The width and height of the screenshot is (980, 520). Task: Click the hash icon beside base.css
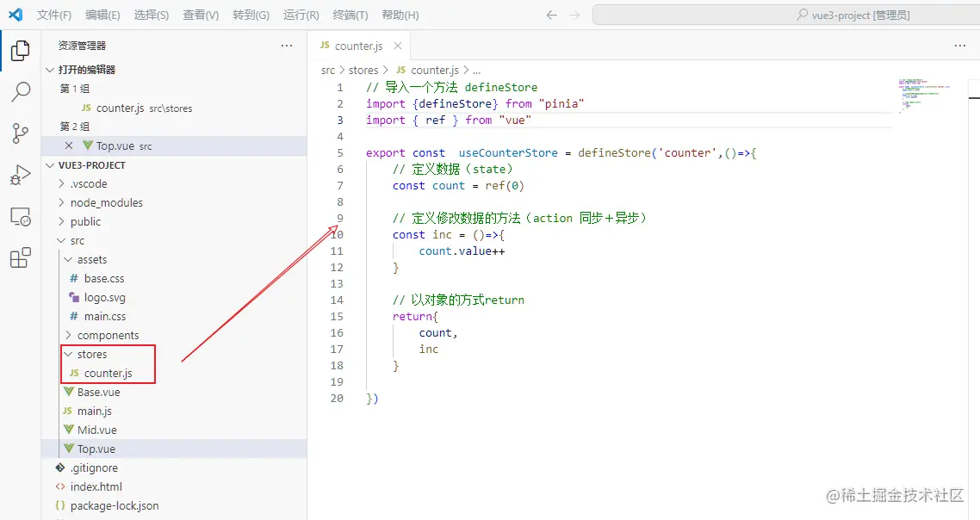(74, 278)
